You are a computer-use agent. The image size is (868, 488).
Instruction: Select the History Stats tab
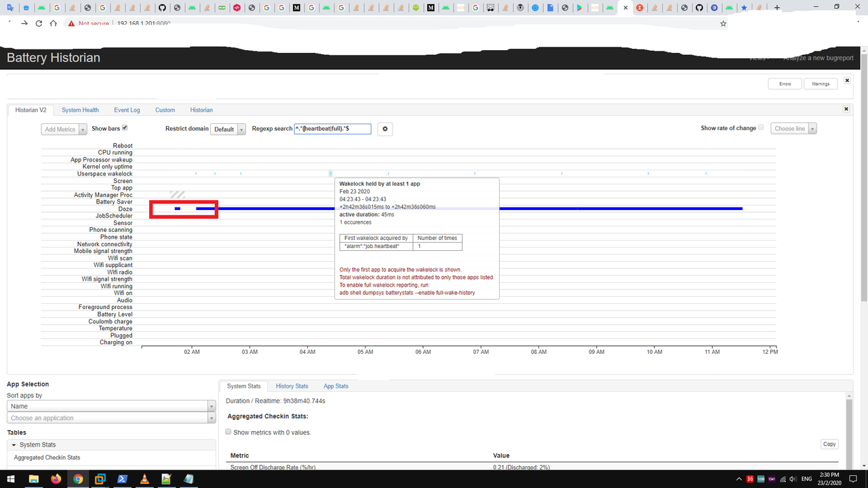(292, 386)
